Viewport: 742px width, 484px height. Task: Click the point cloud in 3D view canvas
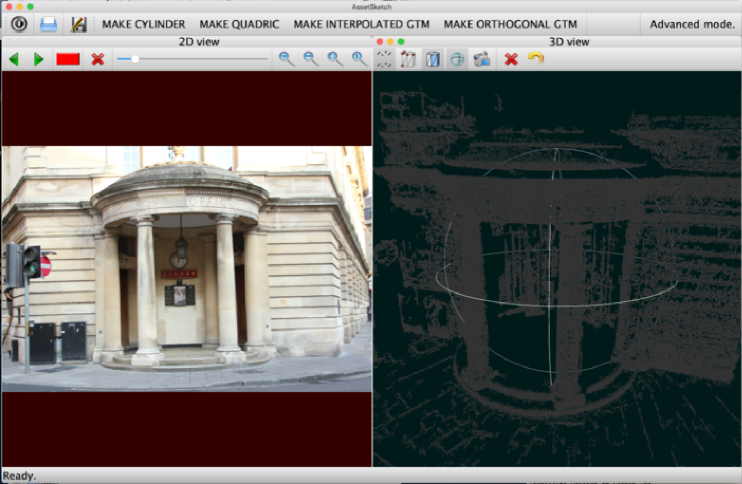tap(557, 268)
